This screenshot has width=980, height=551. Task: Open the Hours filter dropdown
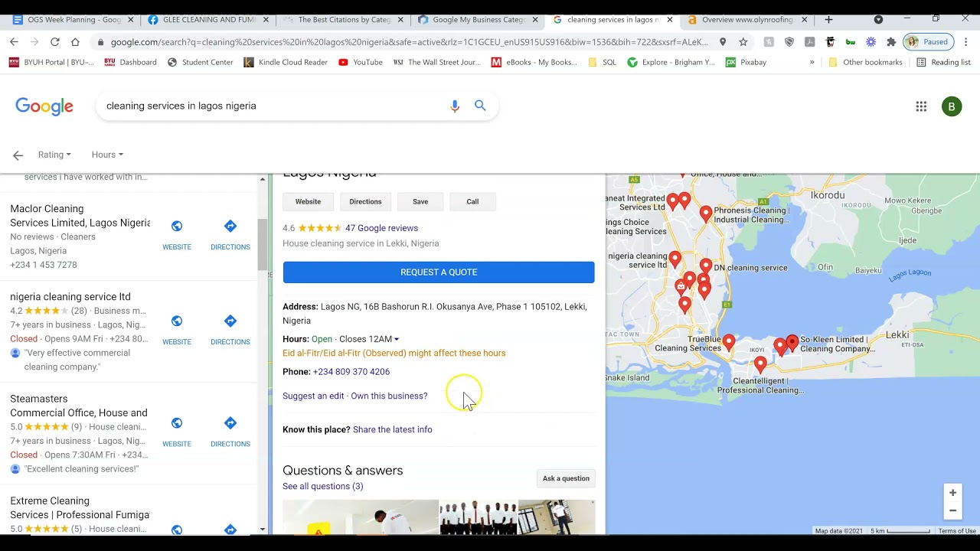[x=107, y=155]
